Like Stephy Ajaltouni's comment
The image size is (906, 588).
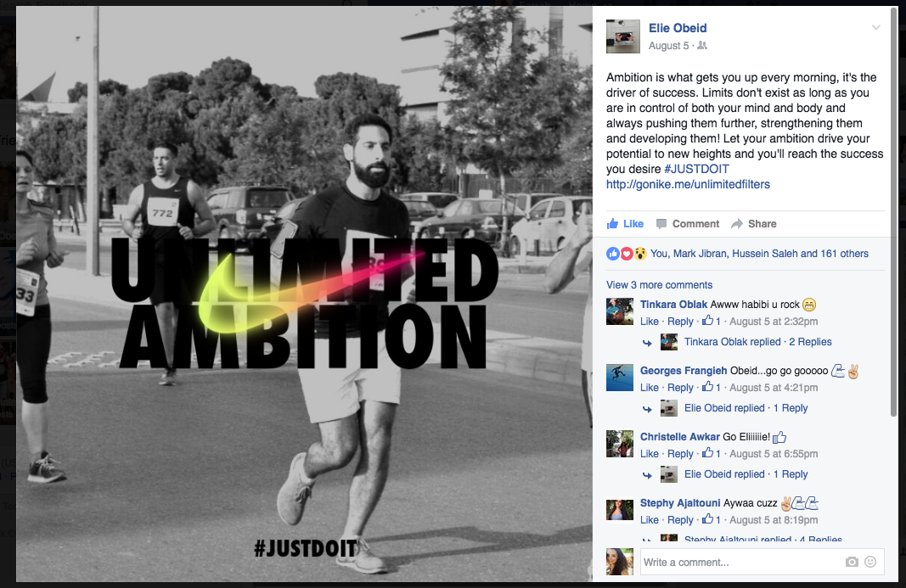coord(649,520)
